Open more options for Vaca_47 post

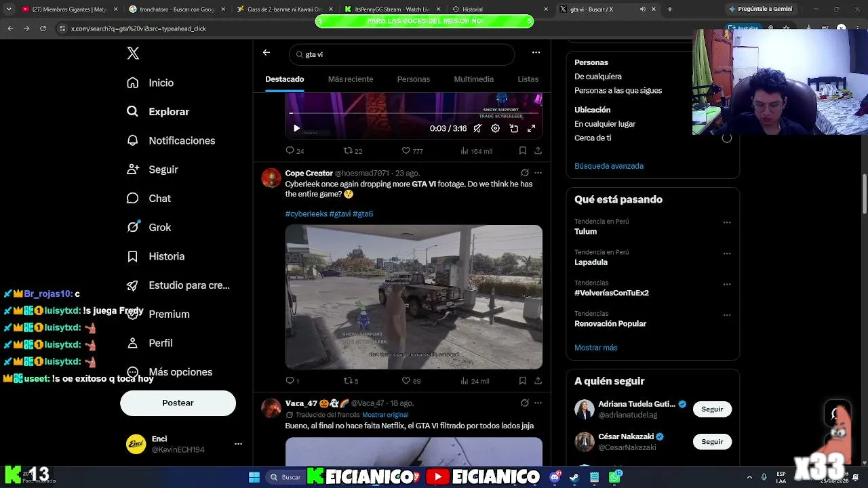coord(538,403)
